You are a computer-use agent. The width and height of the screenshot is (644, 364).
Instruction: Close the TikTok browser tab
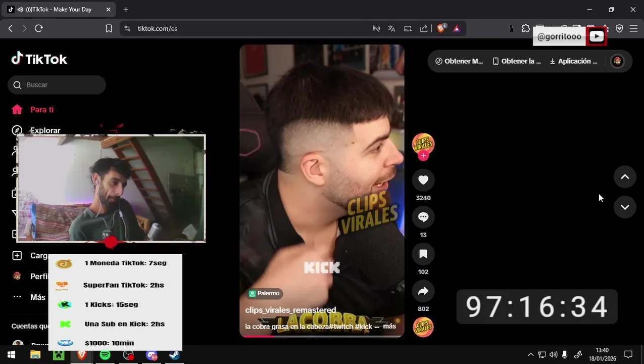[x=108, y=10]
